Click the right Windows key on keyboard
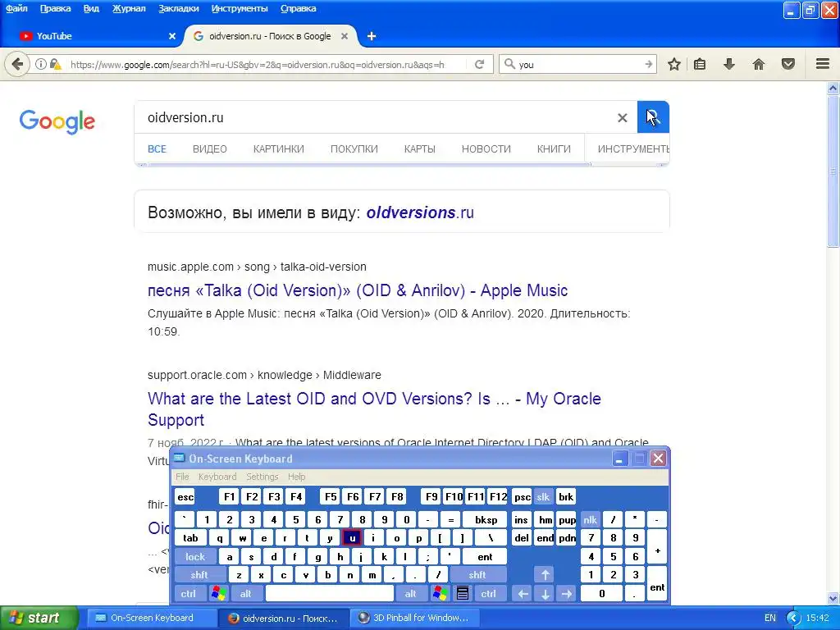The width and height of the screenshot is (840, 630). (441, 594)
